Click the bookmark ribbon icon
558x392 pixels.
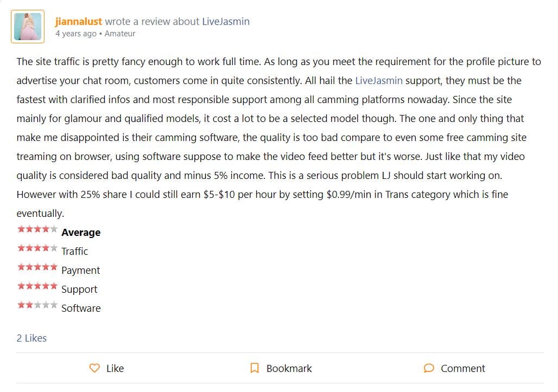[255, 368]
